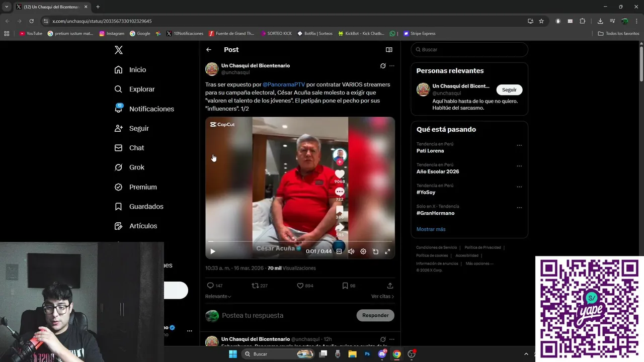Open Seguir in the sidebar
The height and width of the screenshot is (362, 644).
click(x=131, y=128)
